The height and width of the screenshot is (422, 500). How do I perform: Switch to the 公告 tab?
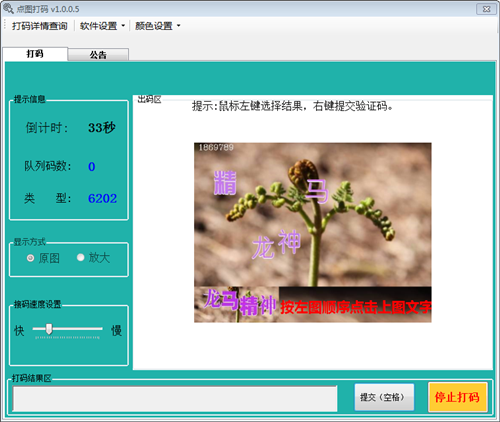98,55
